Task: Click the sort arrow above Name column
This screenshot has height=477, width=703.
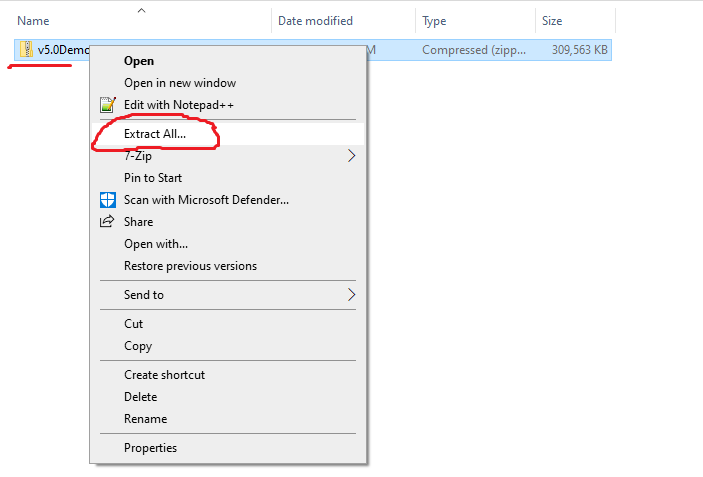Action: [x=142, y=11]
